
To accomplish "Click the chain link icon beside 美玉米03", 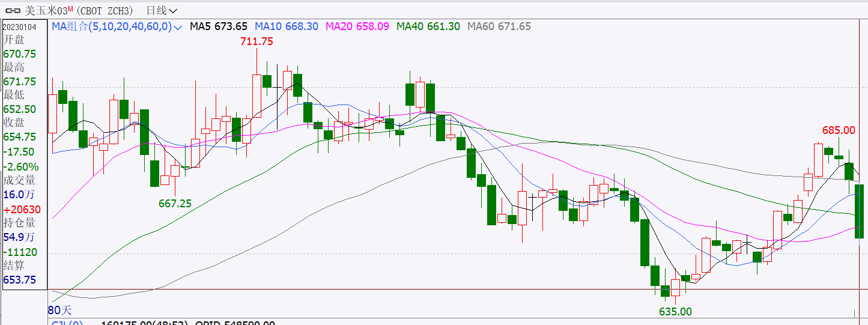I will point(14,10).
